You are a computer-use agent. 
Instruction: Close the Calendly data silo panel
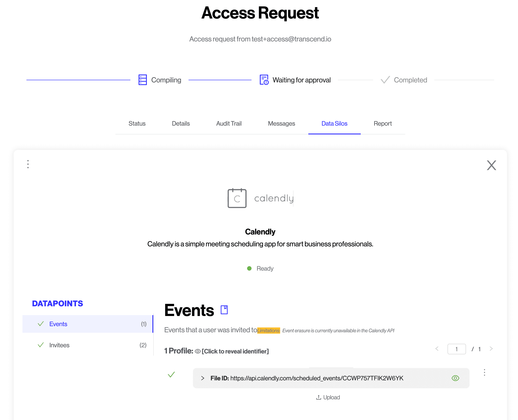point(491,165)
